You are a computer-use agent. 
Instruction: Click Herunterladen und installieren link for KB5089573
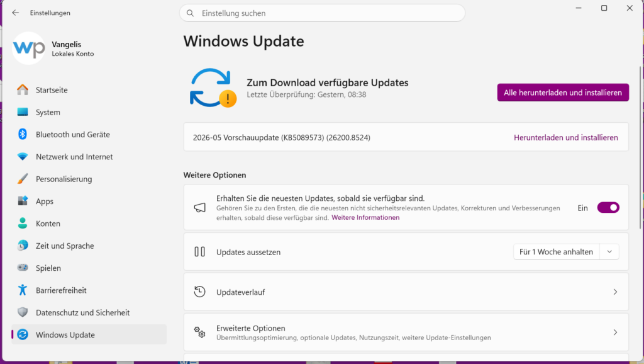point(565,137)
